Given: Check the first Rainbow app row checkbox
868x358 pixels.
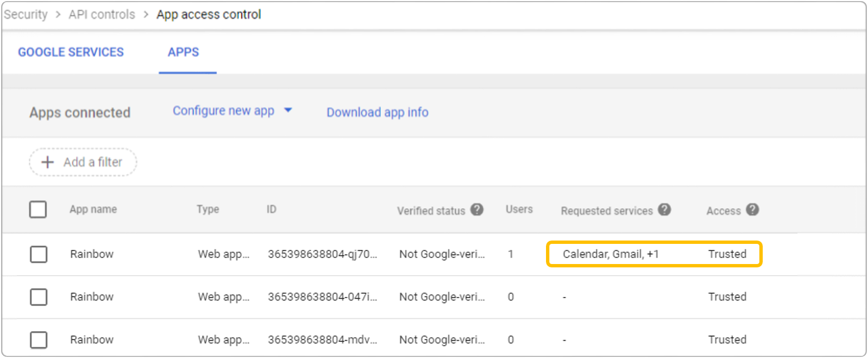Looking at the screenshot, I should [38, 254].
